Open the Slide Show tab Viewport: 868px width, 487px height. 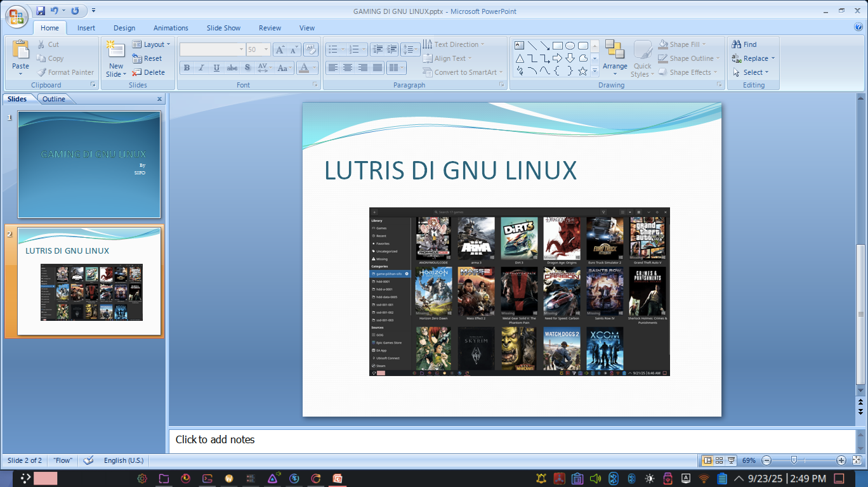coord(223,28)
